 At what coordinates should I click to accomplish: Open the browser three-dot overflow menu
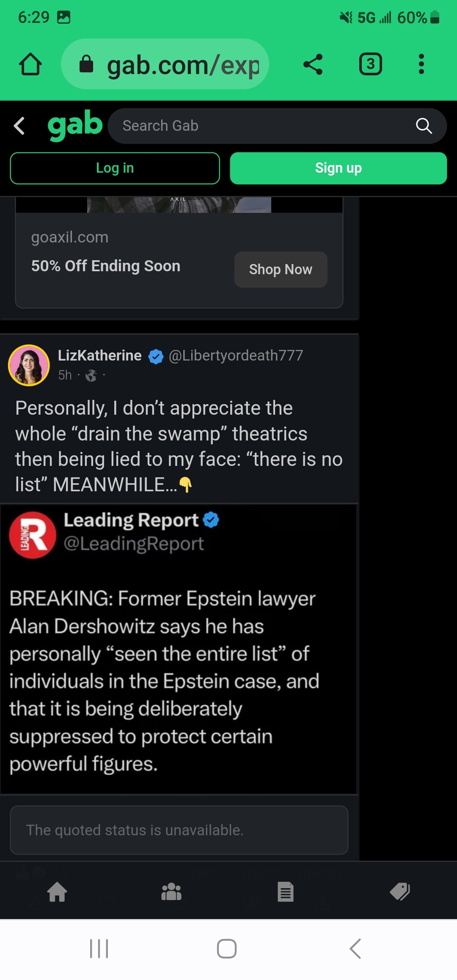[x=421, y=64]
